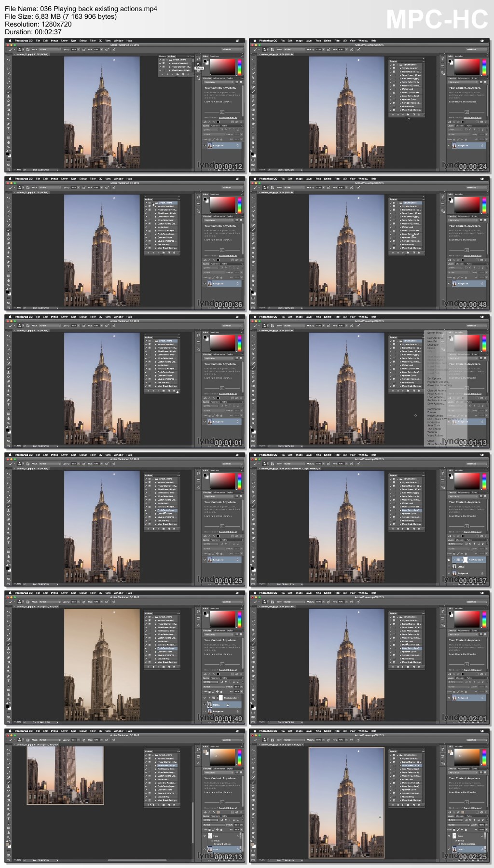Select the Sepia Toning (layer) action in the 00:01:25 frame
The image size is (494, 868).
coord(167,510)
